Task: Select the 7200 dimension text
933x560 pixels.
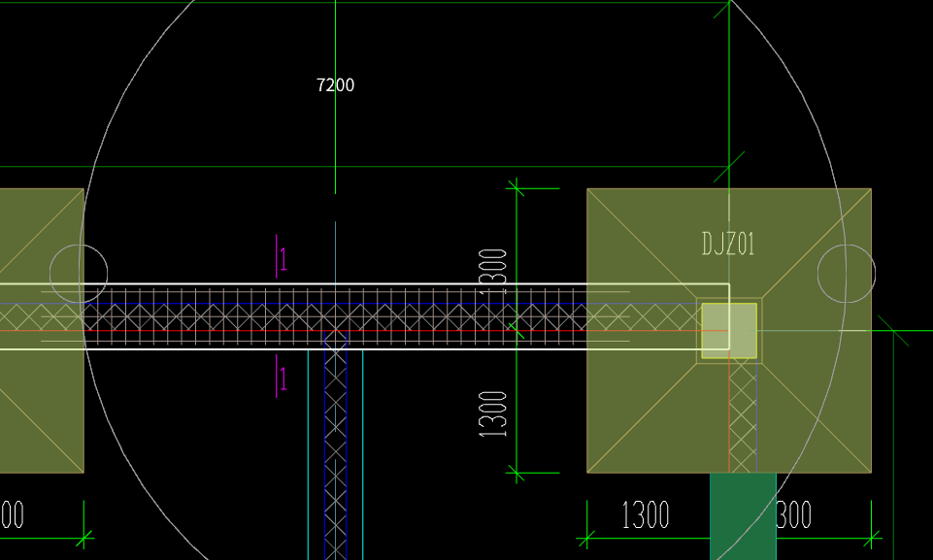Action: click(336, 85)
